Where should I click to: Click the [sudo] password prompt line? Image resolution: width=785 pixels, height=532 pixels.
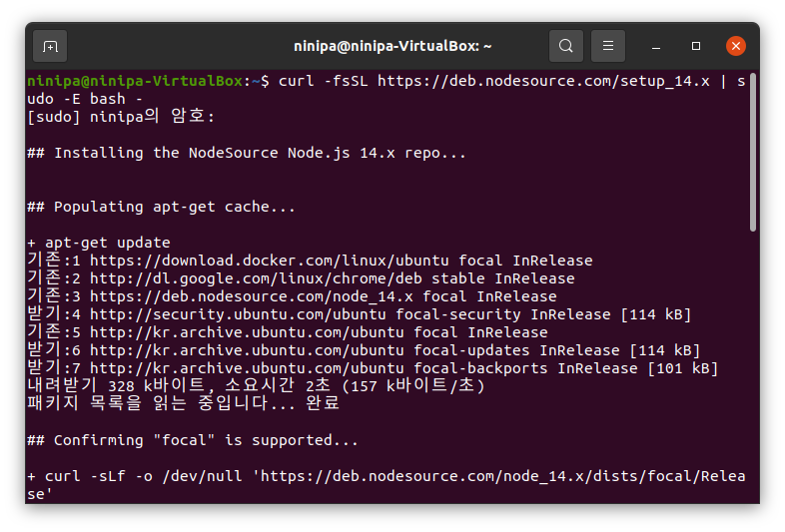pos(121,117)
